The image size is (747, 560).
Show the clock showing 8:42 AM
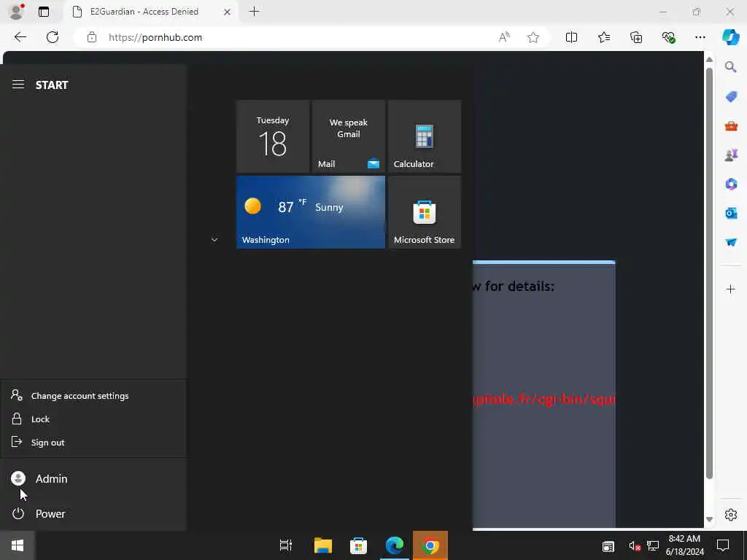pos(684,545)
